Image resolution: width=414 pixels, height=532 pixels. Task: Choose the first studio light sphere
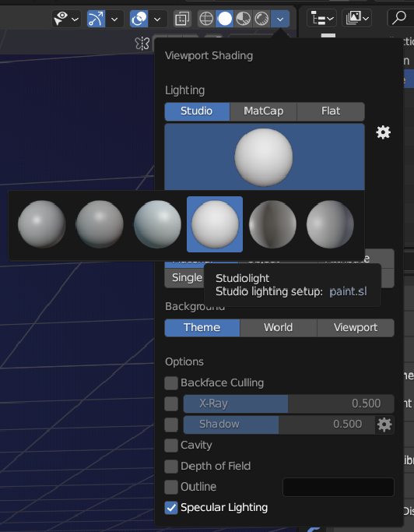(x=42, y=224)
